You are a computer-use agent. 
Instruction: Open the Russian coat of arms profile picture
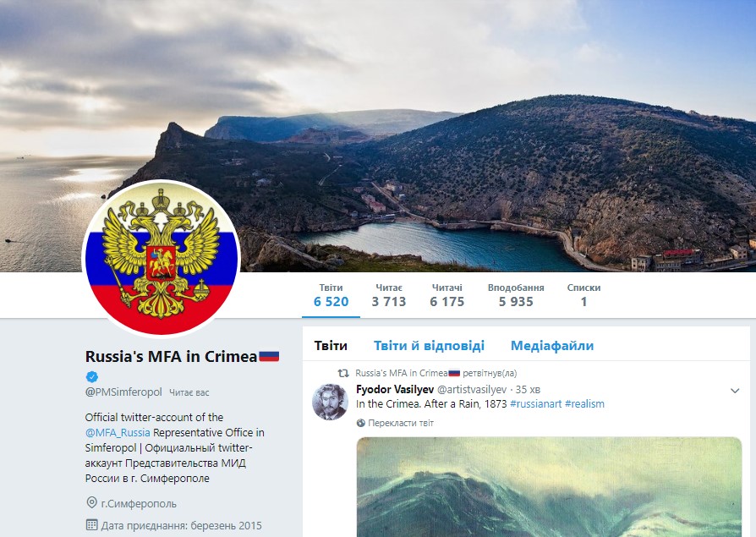pos(162,258)
